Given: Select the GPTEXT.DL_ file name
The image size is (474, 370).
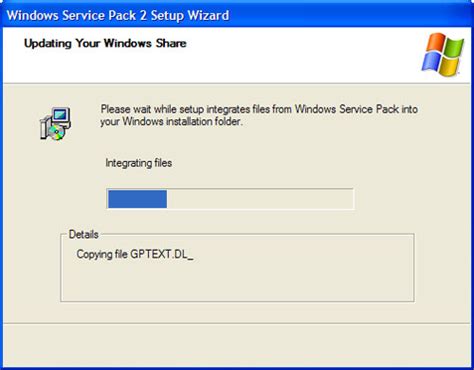Looking at the screenshot, I should click(x=162, y=254).
